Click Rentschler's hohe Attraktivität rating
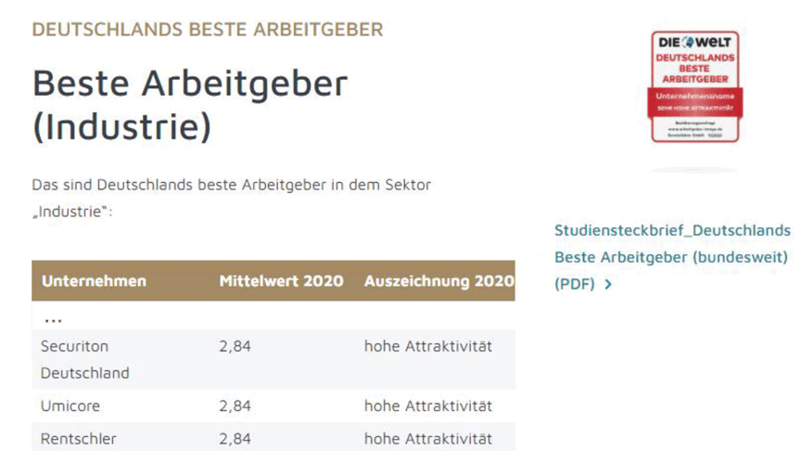This screenshot has width=800, height=451. (x=428, y=439)
